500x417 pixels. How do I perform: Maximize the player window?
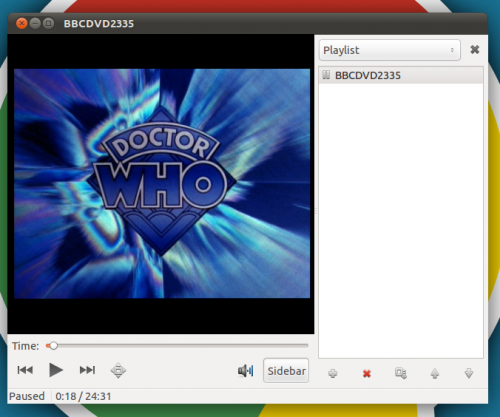pyautogui.click(x=48, y=23)
